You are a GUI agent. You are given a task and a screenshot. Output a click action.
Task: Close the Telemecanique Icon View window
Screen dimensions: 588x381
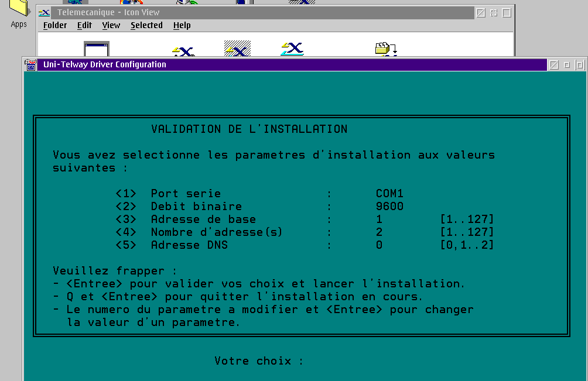[480, 13]
